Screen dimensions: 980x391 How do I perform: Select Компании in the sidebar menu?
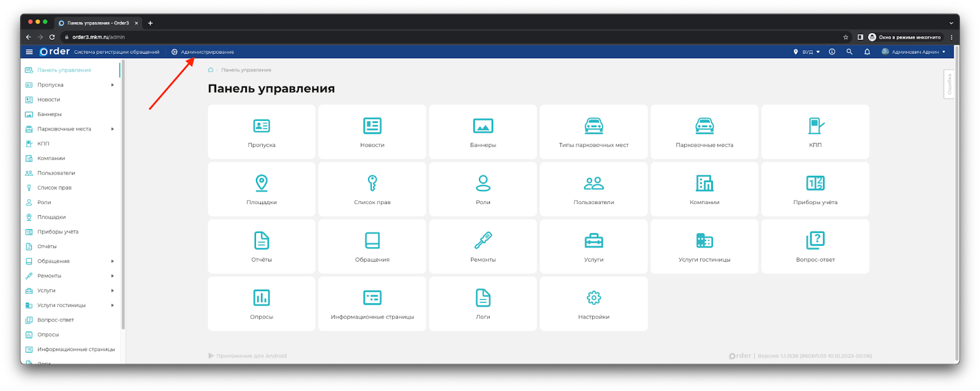(x=51, y=159)
